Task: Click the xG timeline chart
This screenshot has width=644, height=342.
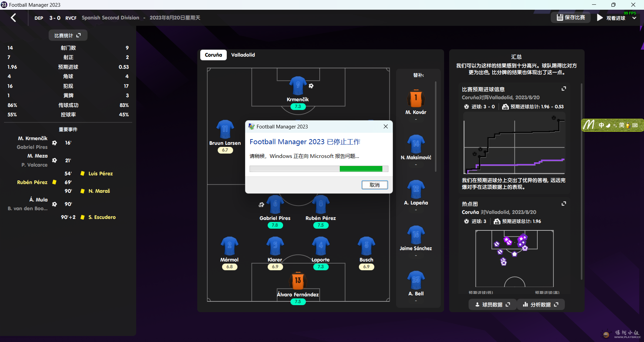Action: click(x=514, y=144)
